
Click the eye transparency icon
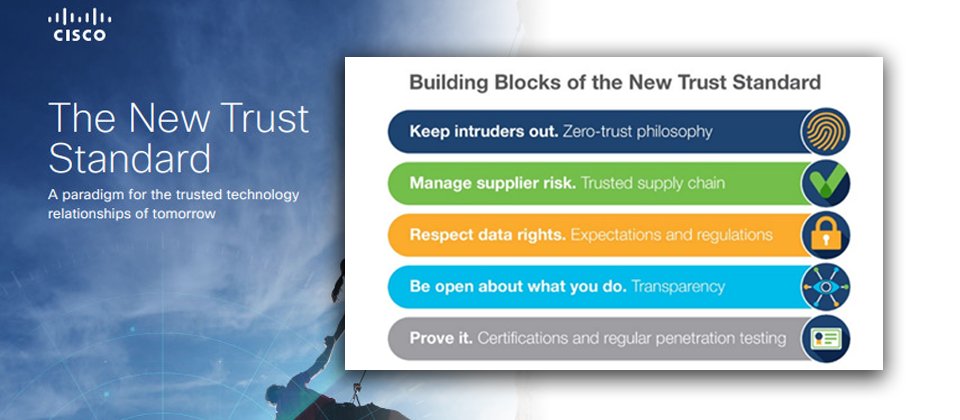tap(825, 287)
